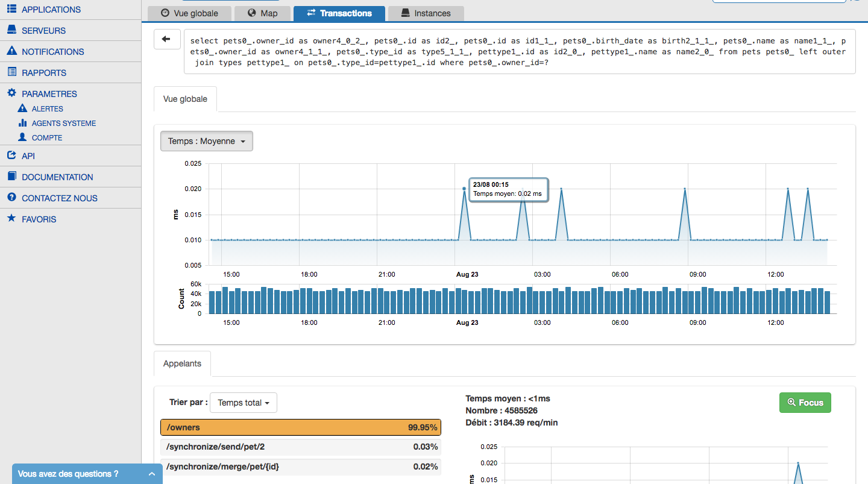Click the back arrow button beside query
Image resolution: width=868 pixels, height=484 pixels.
pos(167,39)
